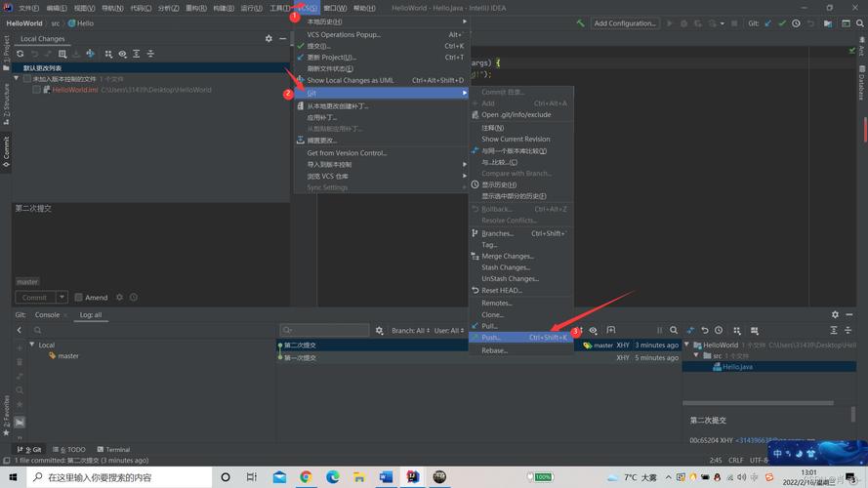This screenshot has width=868, height=488.
Task: Collapse all in Local Changes toolbar
Action: coord(150,54)
